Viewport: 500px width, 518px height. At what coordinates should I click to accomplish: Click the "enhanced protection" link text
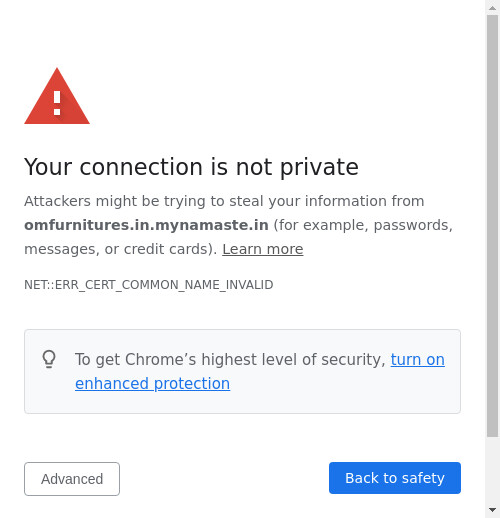(x=152, y=383)
